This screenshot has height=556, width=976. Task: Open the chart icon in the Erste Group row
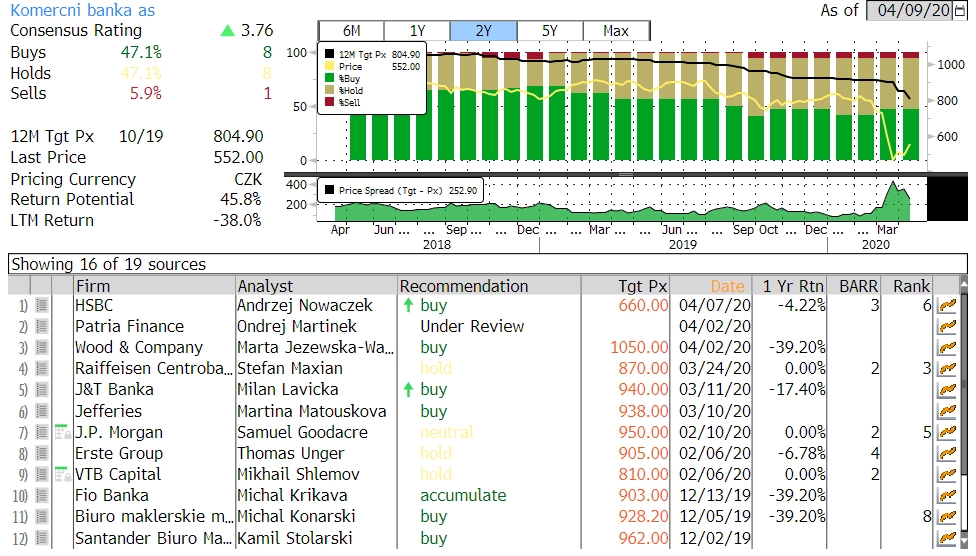[947, 453]
